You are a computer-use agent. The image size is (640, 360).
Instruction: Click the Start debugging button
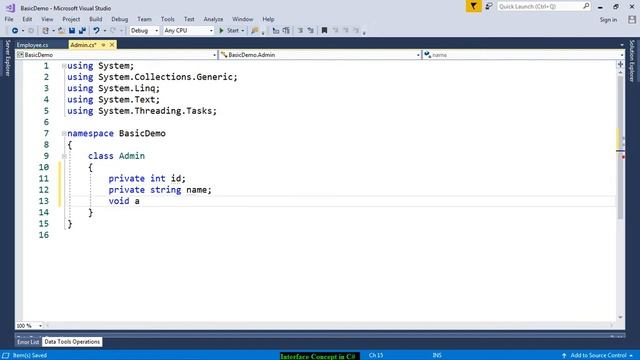pyautogui.click(x=229, y=31)
